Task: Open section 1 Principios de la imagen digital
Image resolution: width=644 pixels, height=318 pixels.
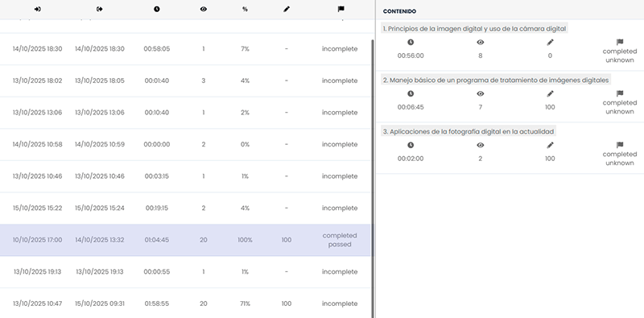Action: click(474, 29)
